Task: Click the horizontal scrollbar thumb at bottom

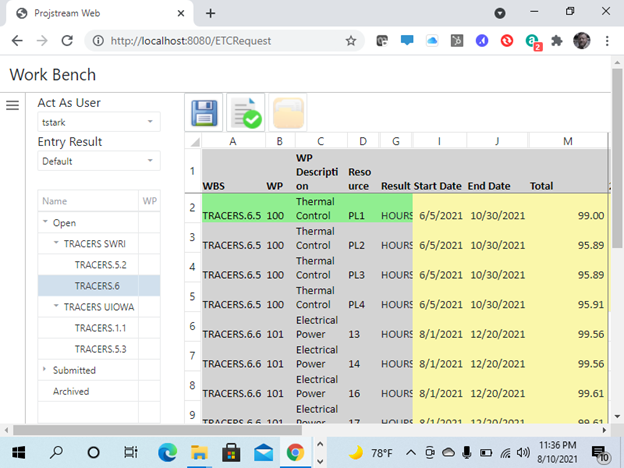Action: tap(157, 430)
